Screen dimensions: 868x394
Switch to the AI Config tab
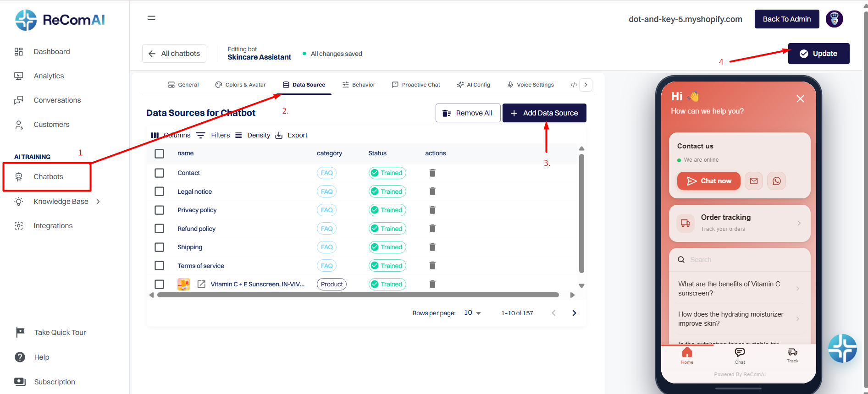(x=474, y=85)
